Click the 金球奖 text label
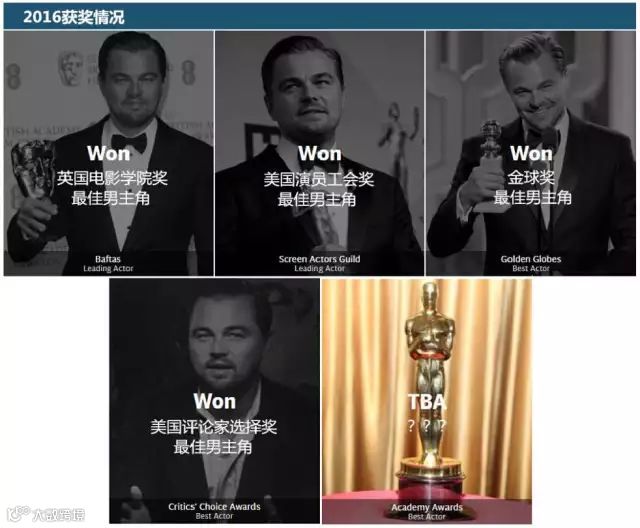This screenshot has height=528, width=640. tap(531, 177)
